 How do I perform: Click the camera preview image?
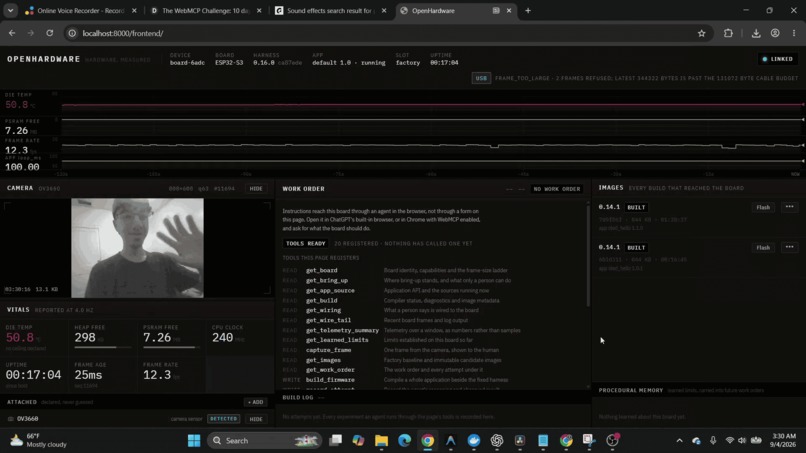(x=137, y=248)
